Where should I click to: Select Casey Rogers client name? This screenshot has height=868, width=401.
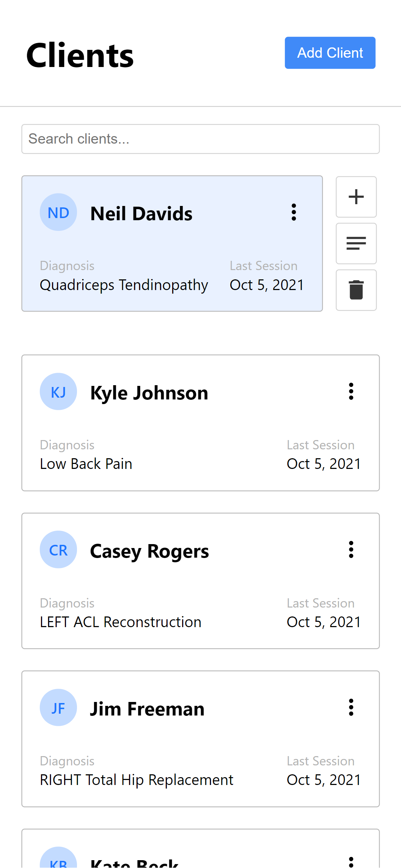click(149, 551)
